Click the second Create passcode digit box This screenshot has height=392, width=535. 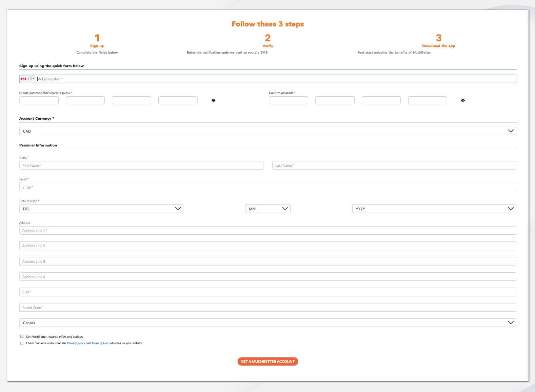click(x=85, y=100)
